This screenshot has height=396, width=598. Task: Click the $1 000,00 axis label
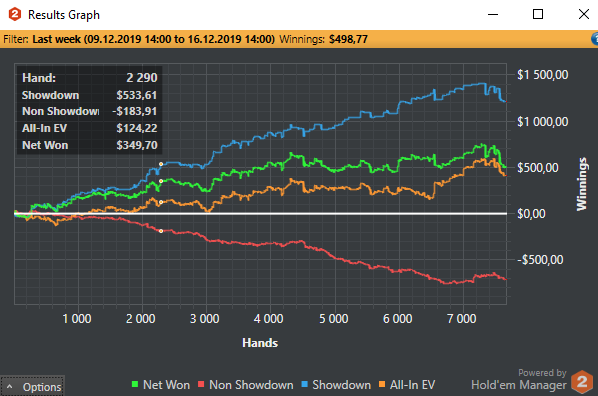542,122
